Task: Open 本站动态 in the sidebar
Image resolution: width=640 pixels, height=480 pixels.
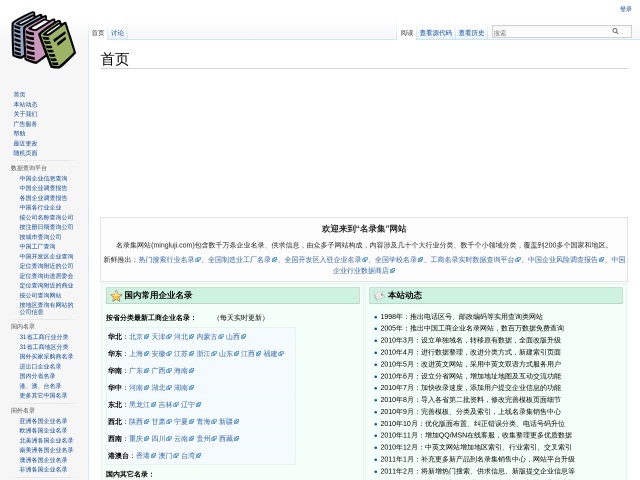Action: click(x=25, y=104)
